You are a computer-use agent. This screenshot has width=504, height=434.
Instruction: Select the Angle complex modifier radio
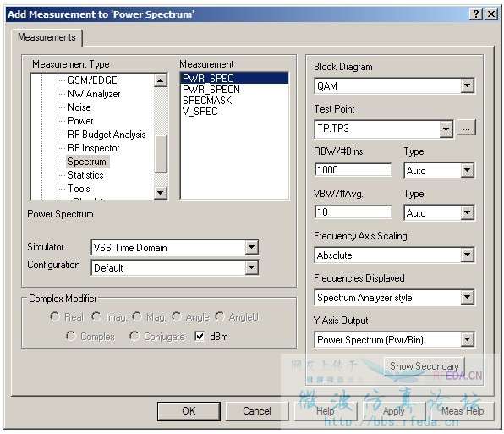[x=176, y=317]
